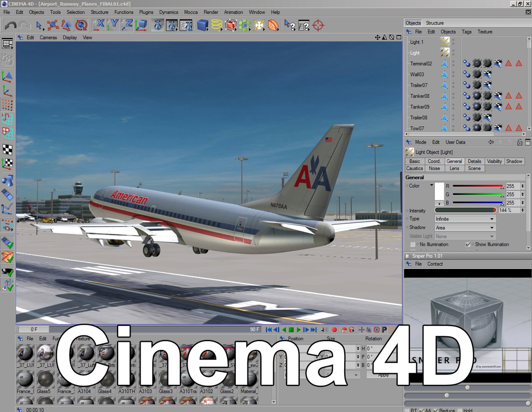Open the light Type dropdown showing Infinite
532x412 pixels.
click(465, 219)
